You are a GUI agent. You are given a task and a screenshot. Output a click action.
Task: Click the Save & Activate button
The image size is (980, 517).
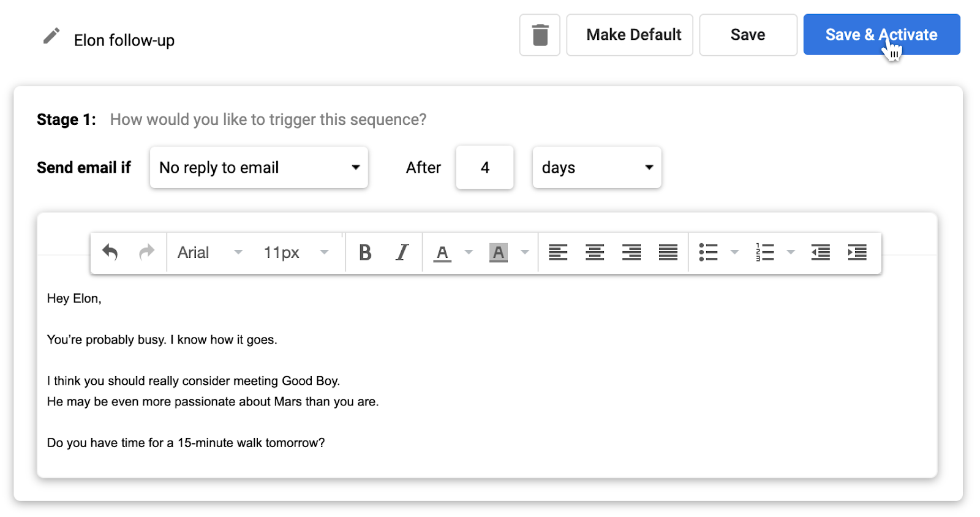(x=881, y=35)
